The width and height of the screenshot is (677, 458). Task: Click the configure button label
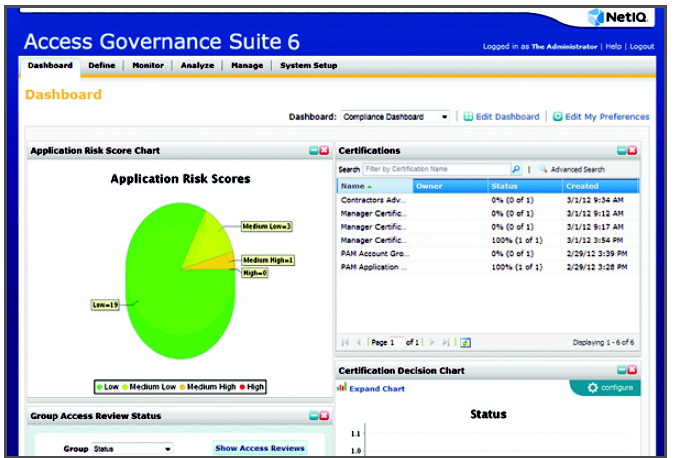617,388
